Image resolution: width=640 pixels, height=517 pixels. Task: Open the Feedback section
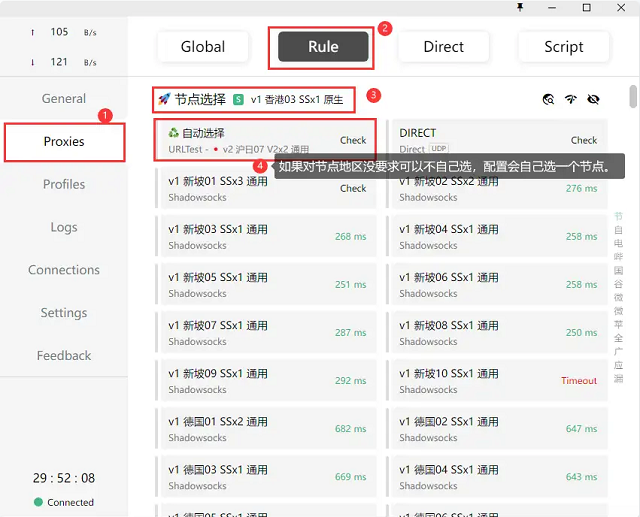coord(64,355)
